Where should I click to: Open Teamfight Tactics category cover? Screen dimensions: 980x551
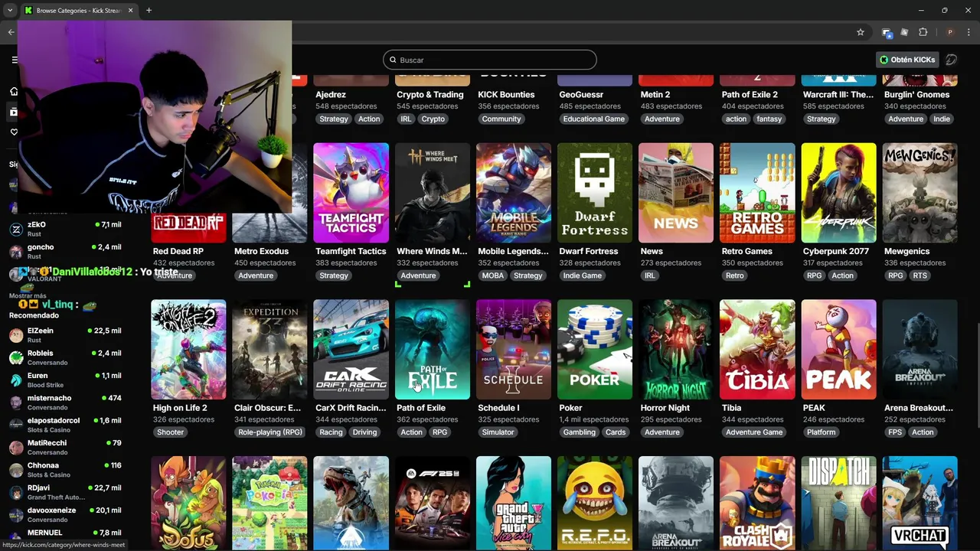[351, 193]
